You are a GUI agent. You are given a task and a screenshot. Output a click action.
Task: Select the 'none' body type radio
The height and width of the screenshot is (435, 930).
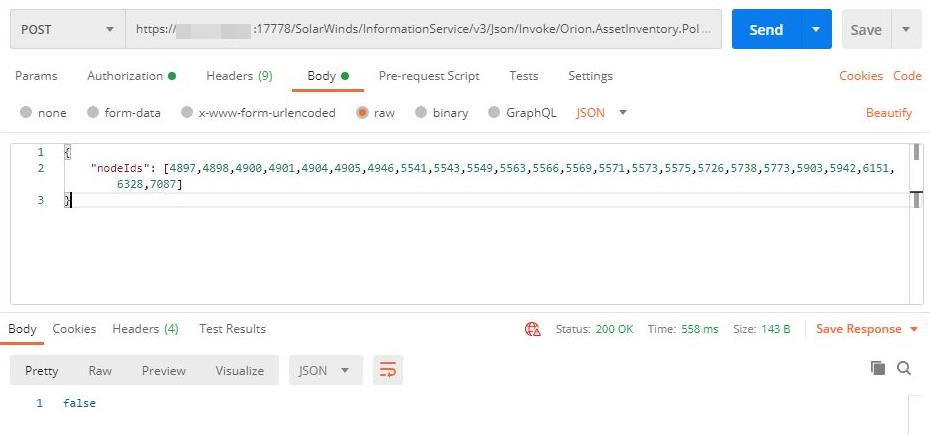[26, 112]
